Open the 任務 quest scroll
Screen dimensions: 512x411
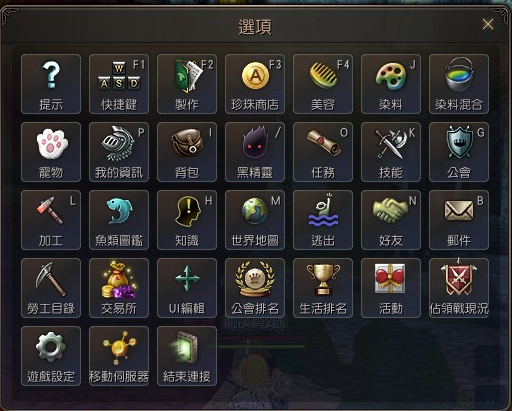click(x=323, y=152)
